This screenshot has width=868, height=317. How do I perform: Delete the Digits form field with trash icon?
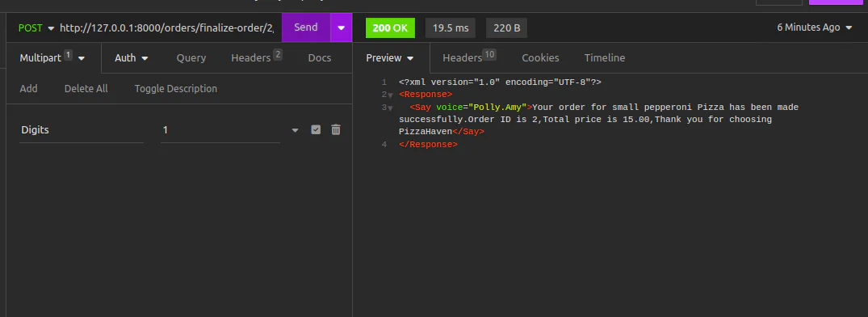point(335,129)
